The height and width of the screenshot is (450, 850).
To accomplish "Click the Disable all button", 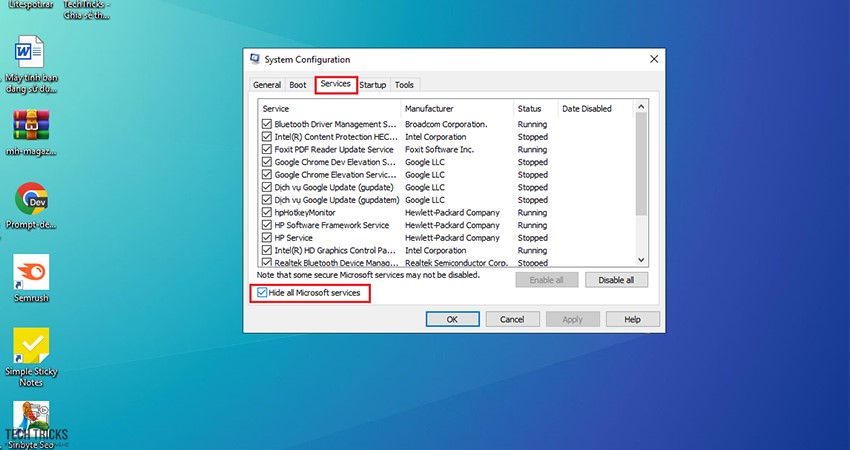I will [616, 280].
